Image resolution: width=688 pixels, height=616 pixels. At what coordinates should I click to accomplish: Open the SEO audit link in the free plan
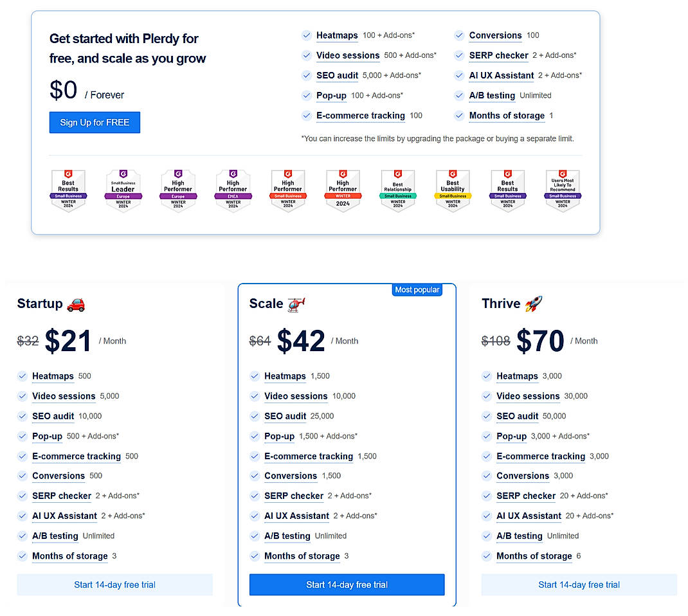[337, 75]
